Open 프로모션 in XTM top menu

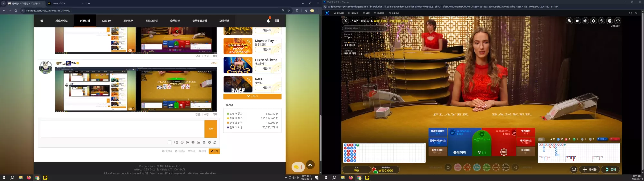(x=394, y=13)
